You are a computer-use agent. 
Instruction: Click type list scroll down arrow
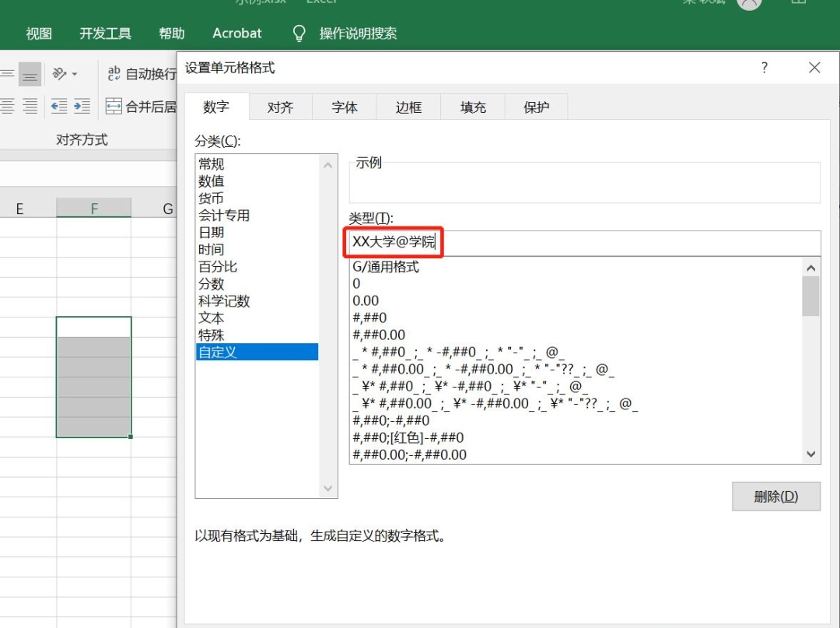(x=811, y=454)
